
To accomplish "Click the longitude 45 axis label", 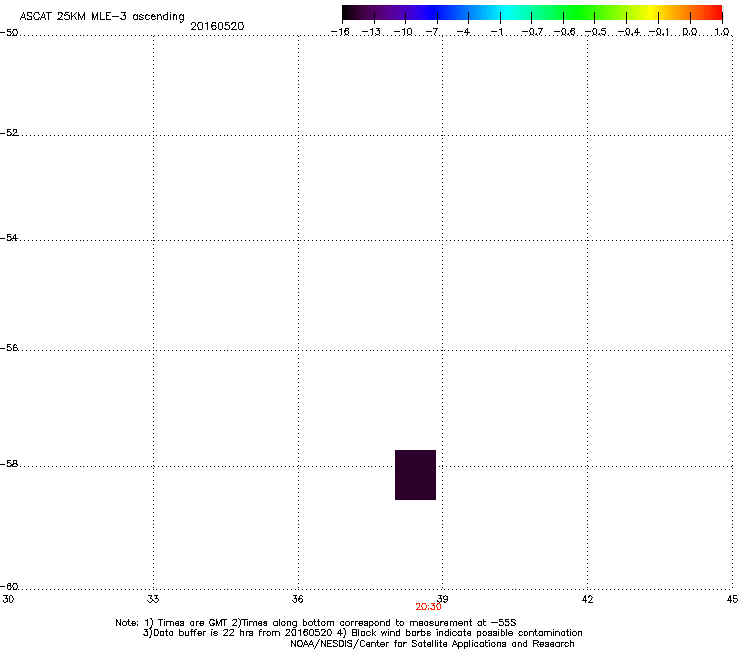I will (732, 599).
